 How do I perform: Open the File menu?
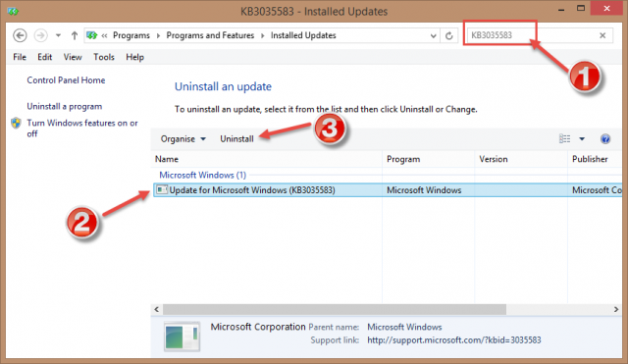click(20, 57)
